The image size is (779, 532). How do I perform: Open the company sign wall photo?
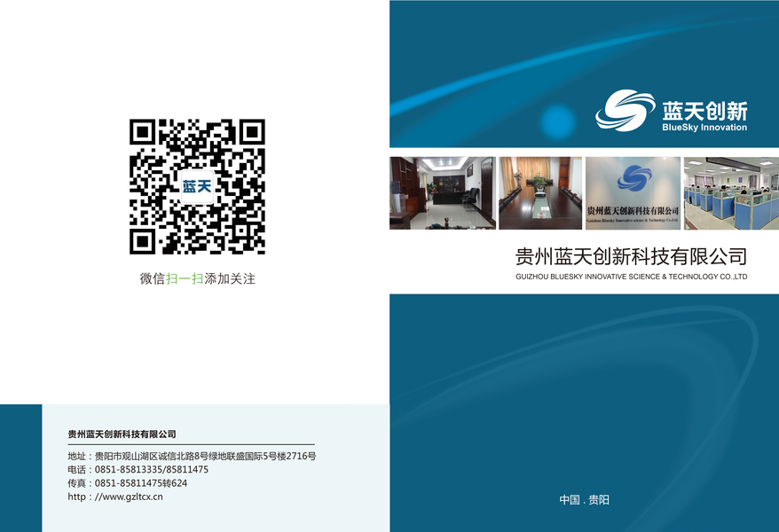[x=633, y=193]
